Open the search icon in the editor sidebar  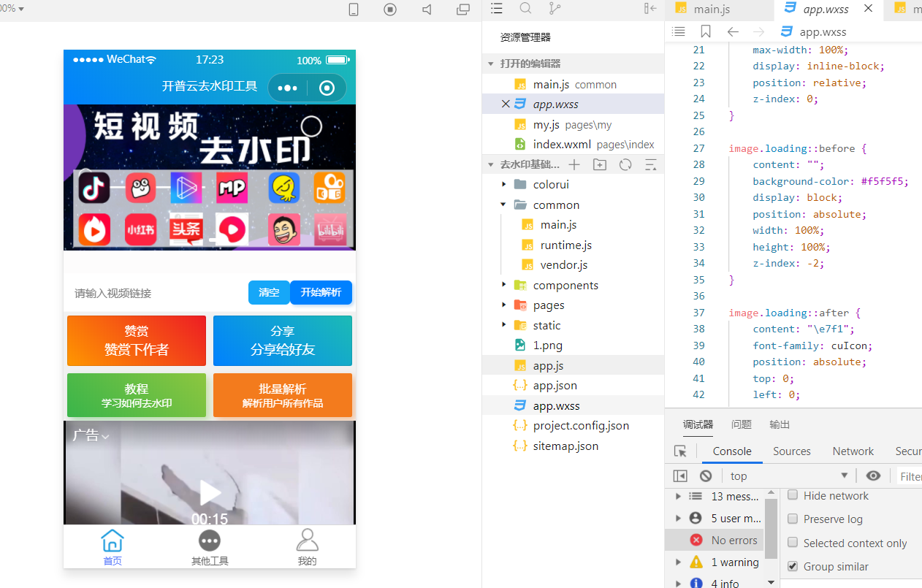click(525, 9)
